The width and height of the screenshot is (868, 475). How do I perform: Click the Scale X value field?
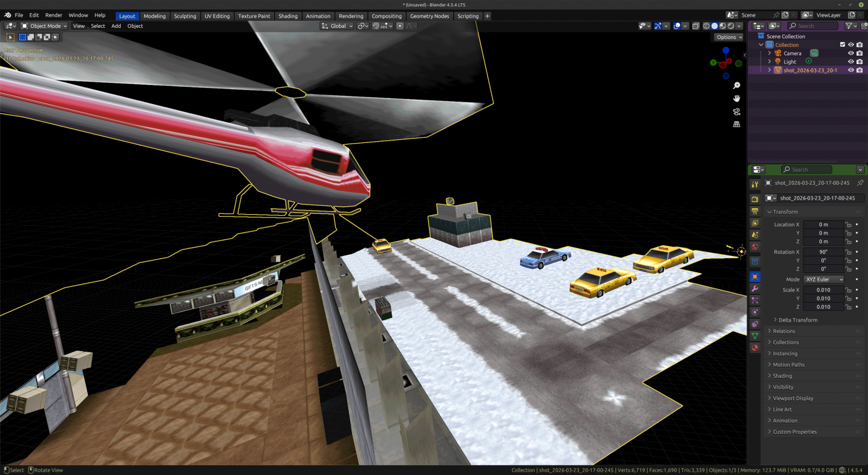tap(823, 290)
